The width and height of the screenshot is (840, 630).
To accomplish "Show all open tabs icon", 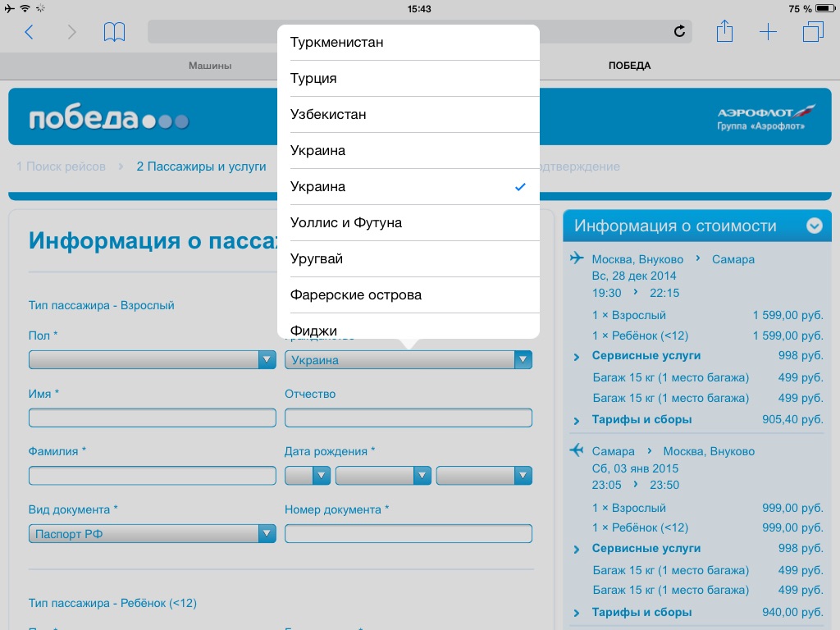I will [813, 32].
